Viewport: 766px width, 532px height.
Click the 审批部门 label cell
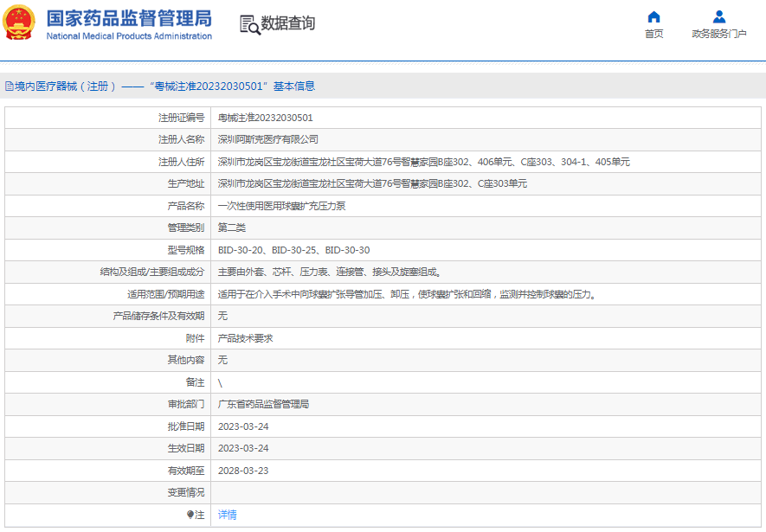point(108,404)
